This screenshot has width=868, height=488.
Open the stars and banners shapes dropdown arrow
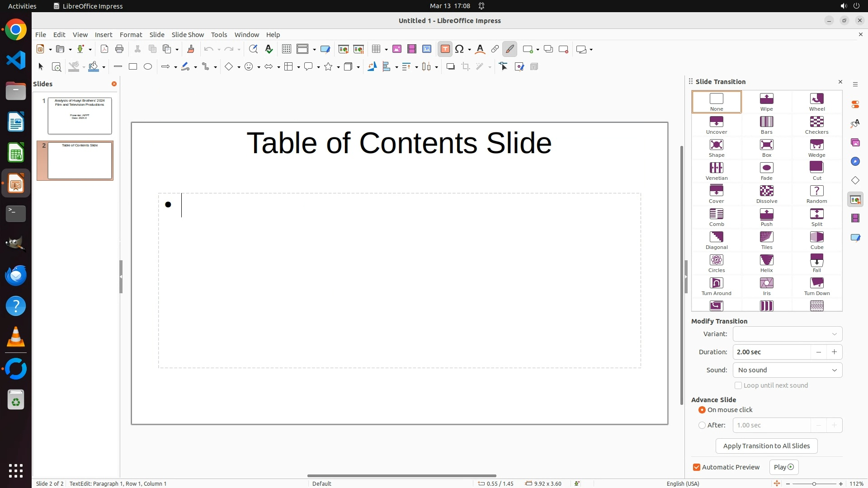click(x=338, y=67)
